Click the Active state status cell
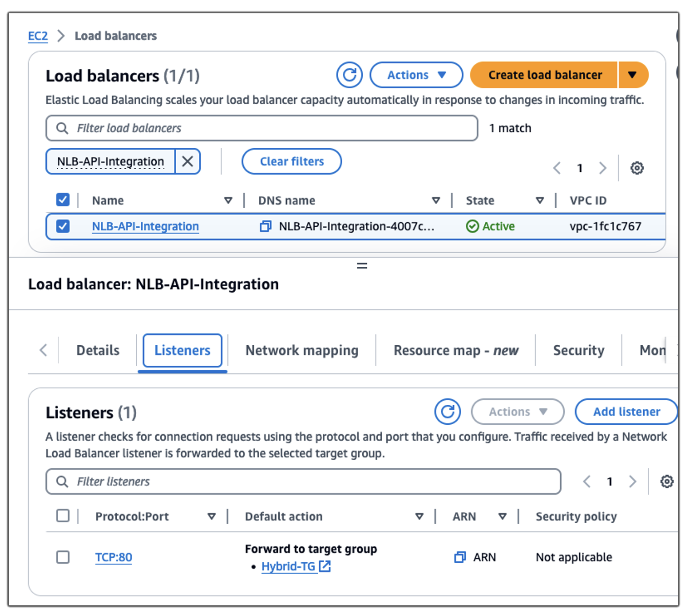The image size is (689, 616). click(x=490, y=226)
